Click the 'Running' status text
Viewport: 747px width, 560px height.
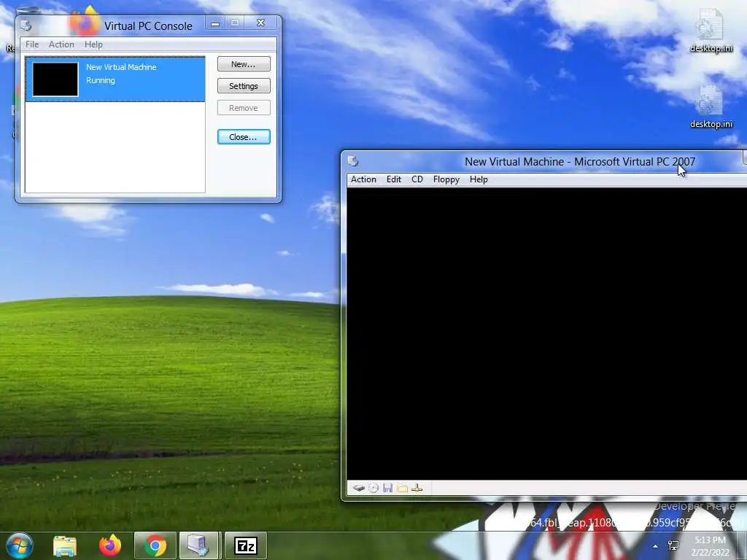coord(101,80)
